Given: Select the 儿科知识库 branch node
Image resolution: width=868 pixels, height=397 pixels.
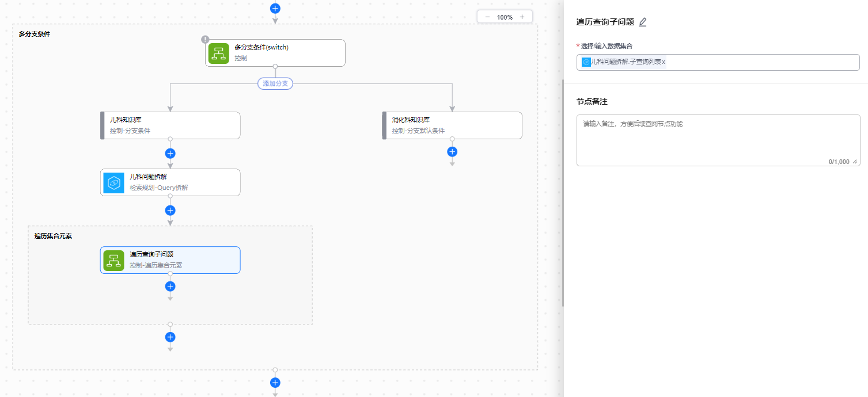Looking at the screenshot, I should coord(170,125).
